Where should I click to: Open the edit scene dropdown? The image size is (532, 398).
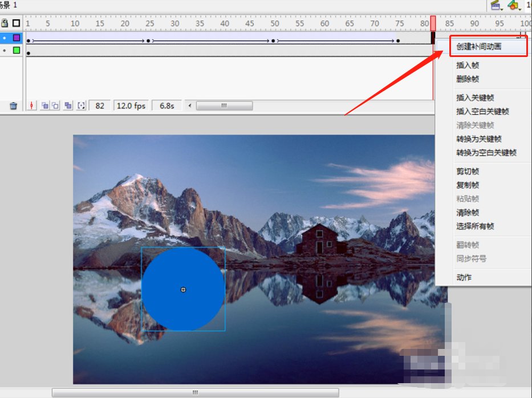point(496,5)
